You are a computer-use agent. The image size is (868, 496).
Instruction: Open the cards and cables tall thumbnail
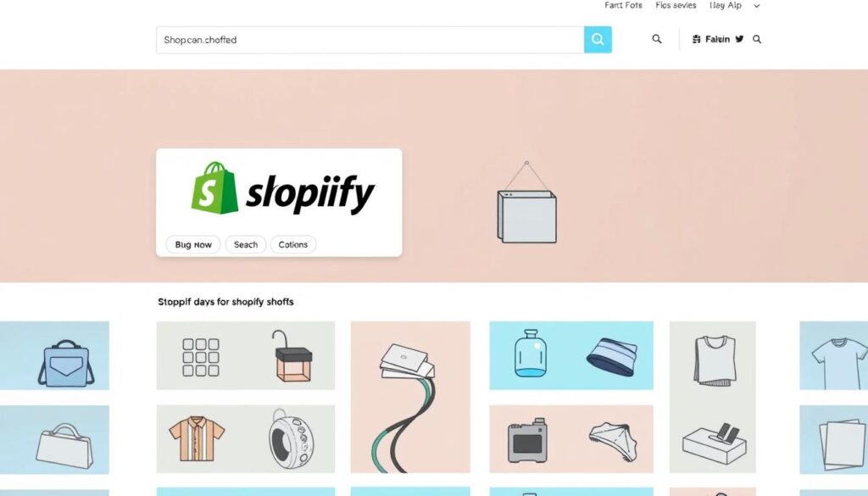[410, 397]
